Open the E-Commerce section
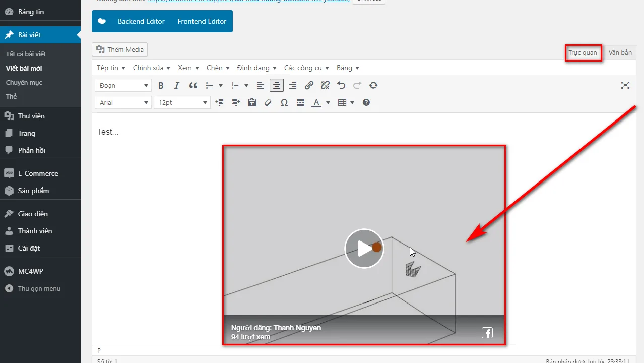 pos(40,173)
